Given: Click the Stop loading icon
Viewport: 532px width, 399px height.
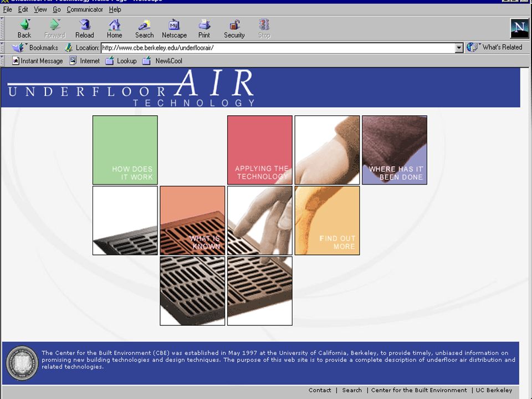Looking at the screenshot, I should 264,28.
